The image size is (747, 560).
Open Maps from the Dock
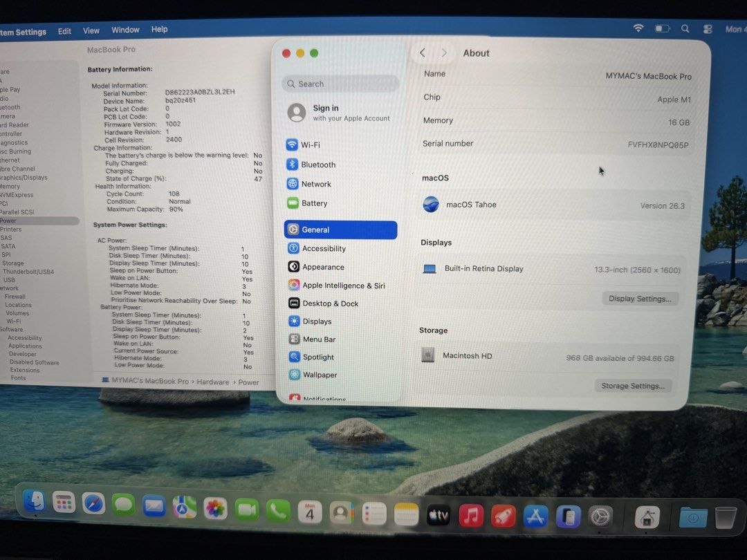coord(185,507)
